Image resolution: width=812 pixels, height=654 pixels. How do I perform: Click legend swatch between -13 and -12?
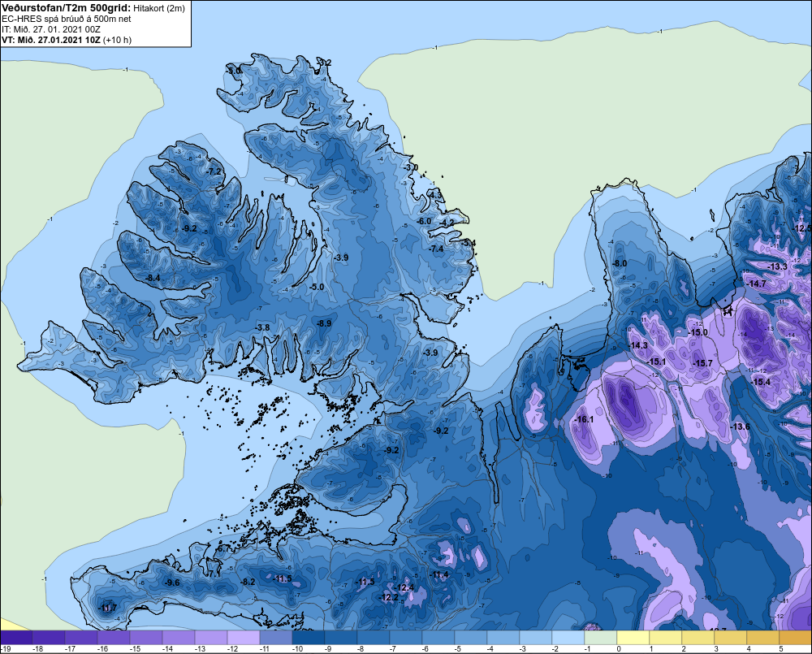(x=211, y=637)
